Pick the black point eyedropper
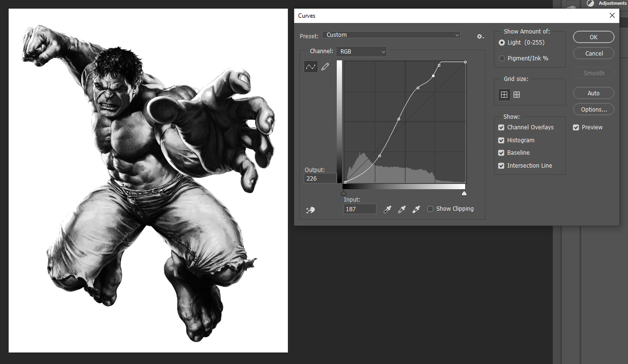The width and height of the screenshot is (628, 364). (x=387, y=209)
